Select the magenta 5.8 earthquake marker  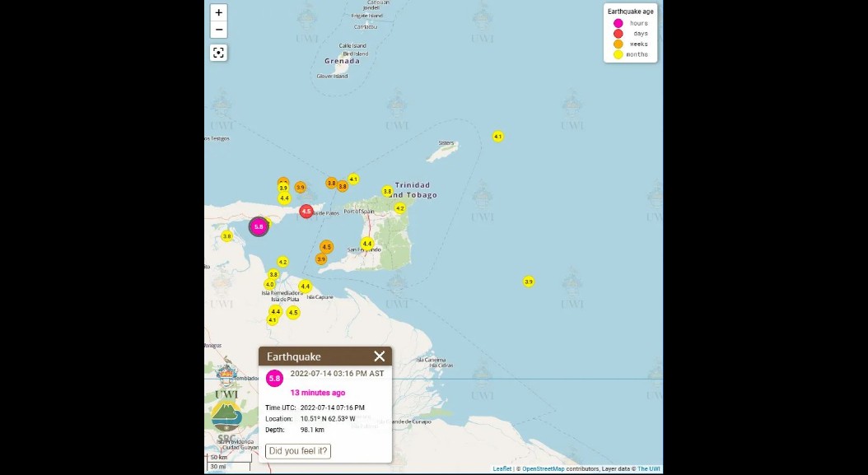[x=259, y=226]
